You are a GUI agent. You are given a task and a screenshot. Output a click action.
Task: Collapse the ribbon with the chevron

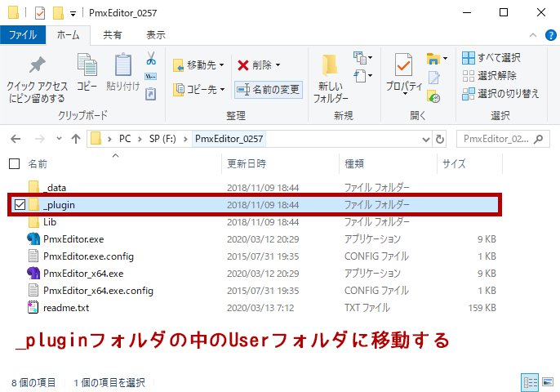[533, 35]
